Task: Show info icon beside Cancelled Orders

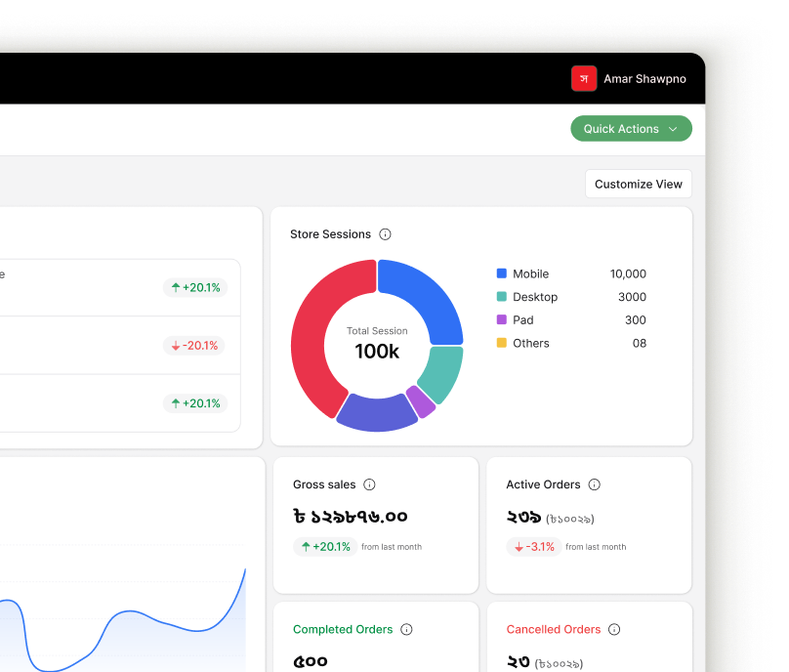Action: click(614, 629)
